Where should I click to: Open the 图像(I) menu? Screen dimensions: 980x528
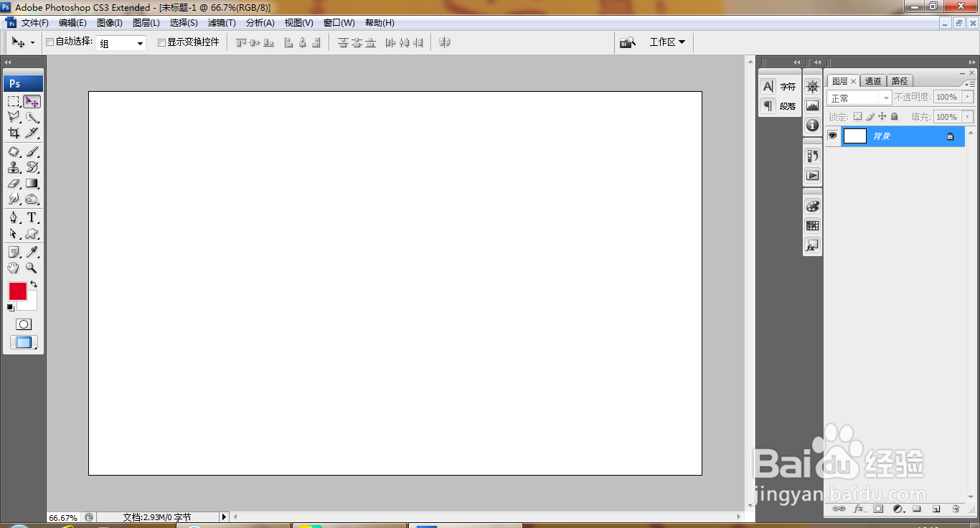click(109, 23)
